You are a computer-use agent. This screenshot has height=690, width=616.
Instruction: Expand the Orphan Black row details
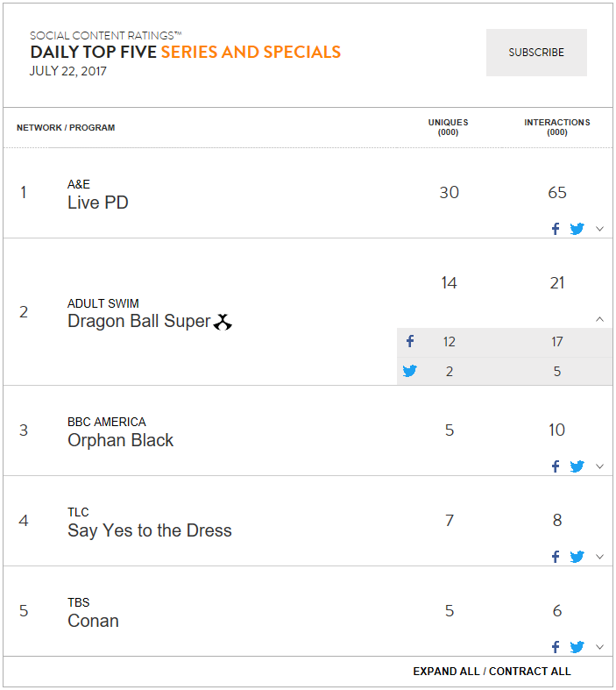599,466
